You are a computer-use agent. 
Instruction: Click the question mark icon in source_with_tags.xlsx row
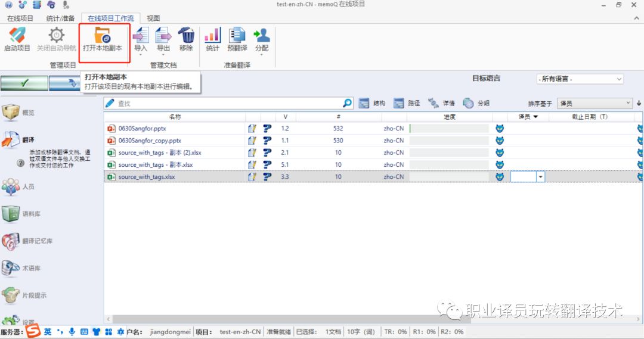click(267, 177)
